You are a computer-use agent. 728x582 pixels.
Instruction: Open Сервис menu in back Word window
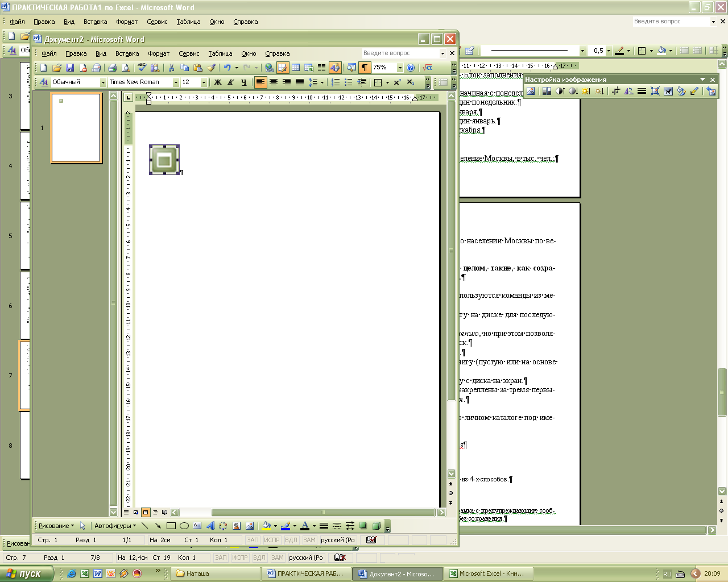tap(157, 22)
